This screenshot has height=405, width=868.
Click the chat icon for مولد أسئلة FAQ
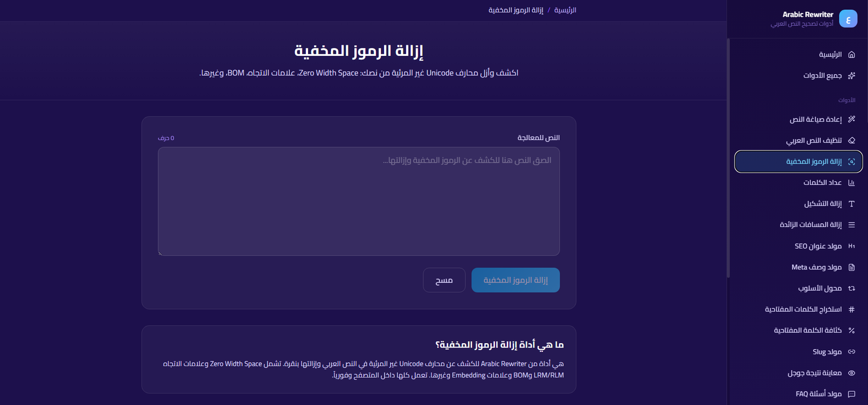click(x=852, y=394)
